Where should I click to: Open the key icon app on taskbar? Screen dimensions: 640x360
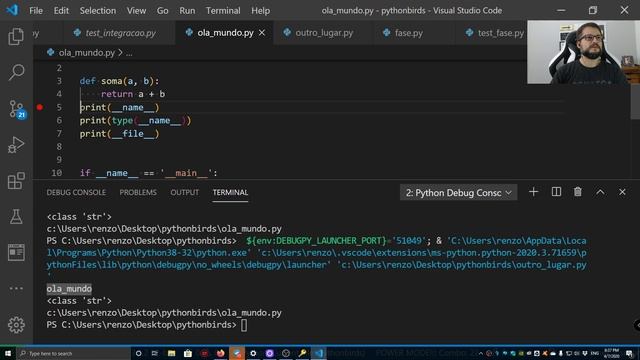[x=302, y=353]
